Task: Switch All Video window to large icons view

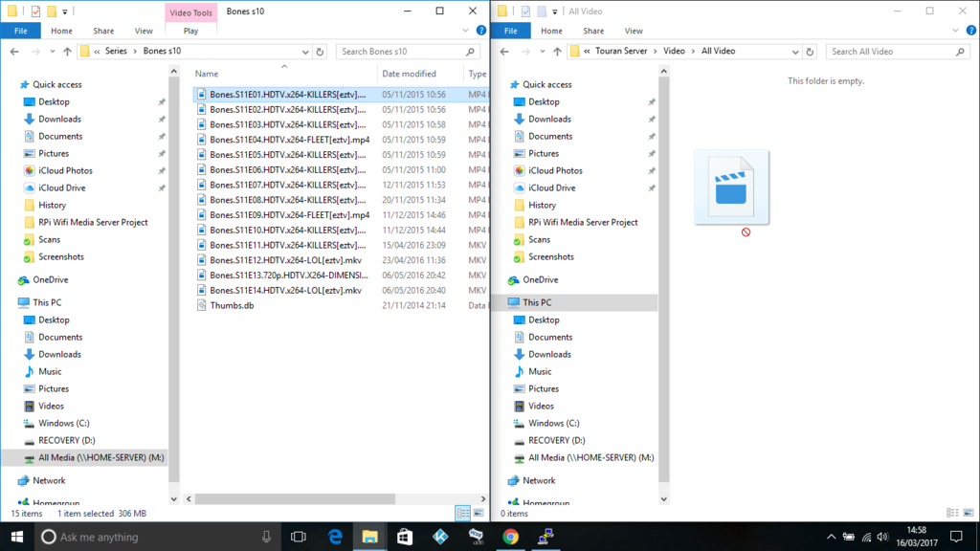Action: coord(969,514)
